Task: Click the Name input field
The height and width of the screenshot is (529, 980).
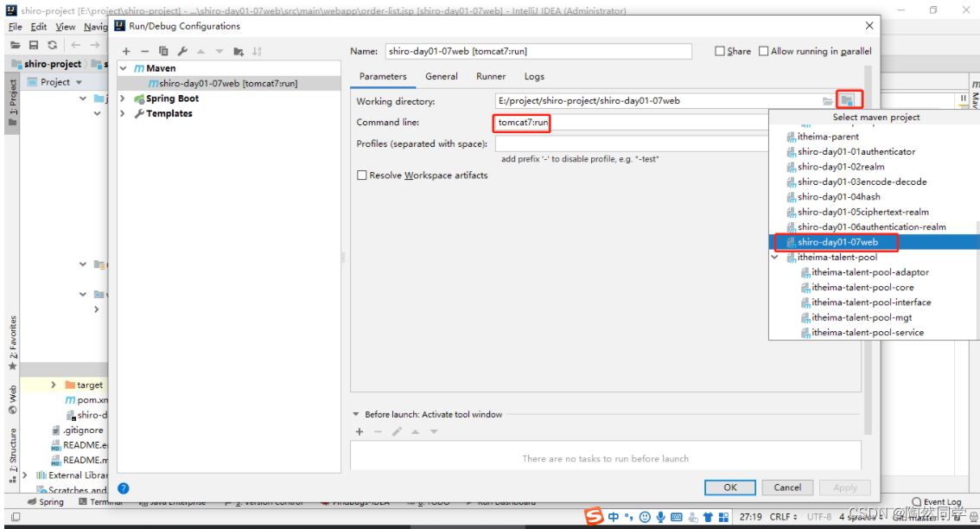Action: pyautogui.click(x=538, y=51)
